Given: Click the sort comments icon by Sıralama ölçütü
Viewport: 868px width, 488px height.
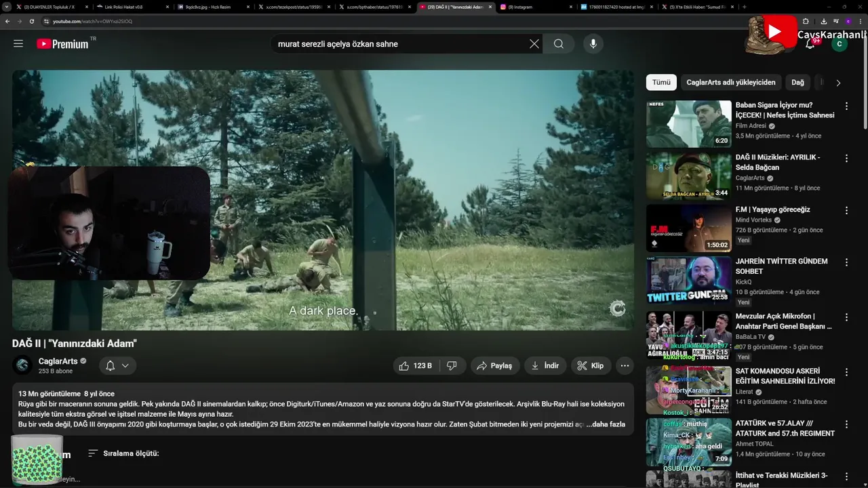Looking at the screenshot, I should tap(93, 453).
